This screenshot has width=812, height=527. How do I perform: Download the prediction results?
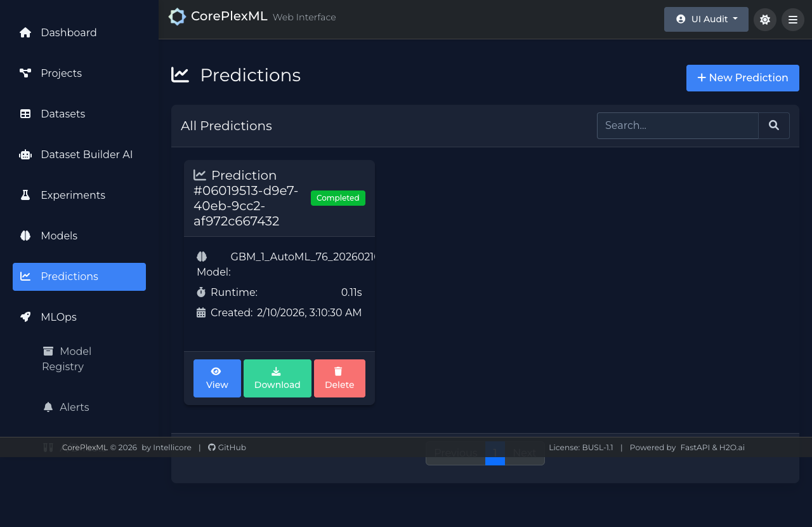(x=277, y=378)
